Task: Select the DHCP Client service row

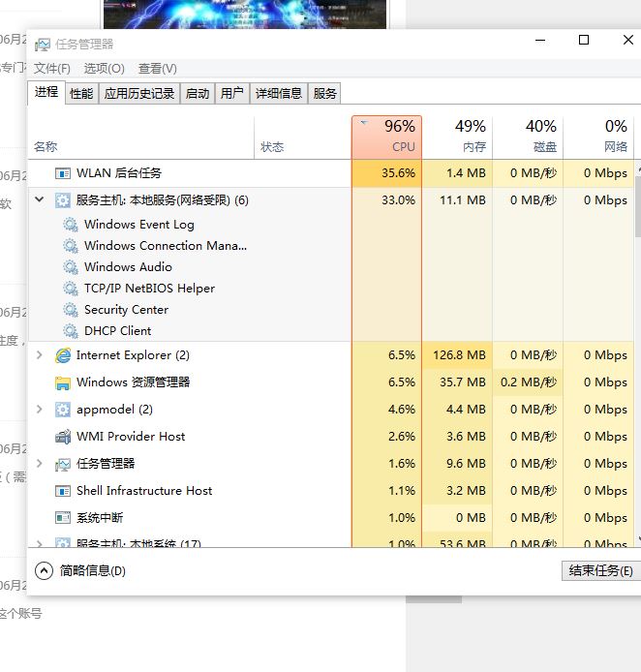Action: [117, 331]
